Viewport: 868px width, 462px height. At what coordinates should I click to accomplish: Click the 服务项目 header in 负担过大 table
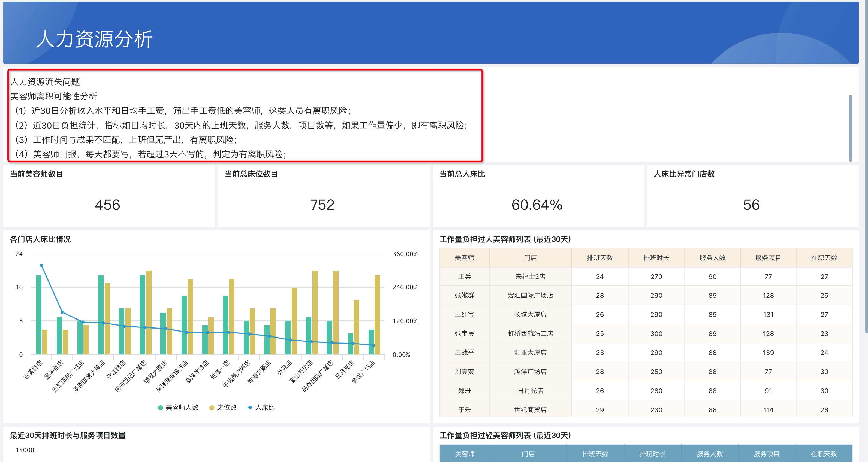(768, 258)
